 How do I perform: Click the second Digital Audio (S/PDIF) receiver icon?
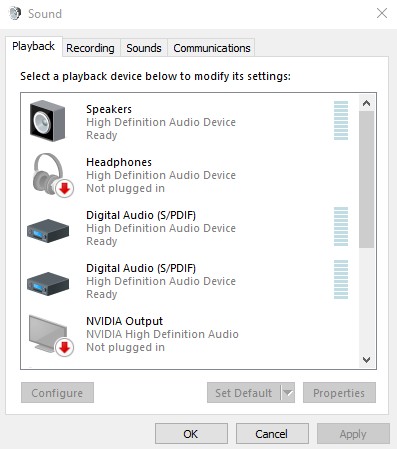pos(48,284)
